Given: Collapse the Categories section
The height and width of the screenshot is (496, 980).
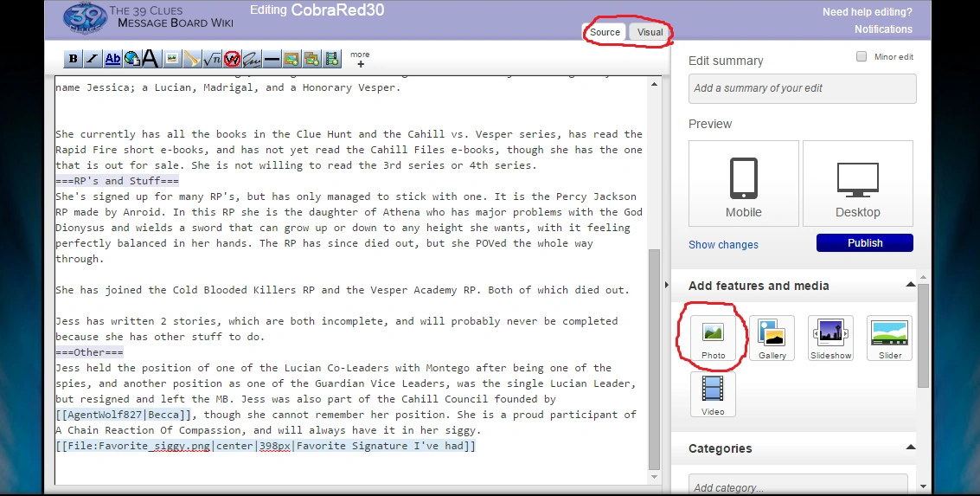Looking at the screenshot, I should pos(910,448).
